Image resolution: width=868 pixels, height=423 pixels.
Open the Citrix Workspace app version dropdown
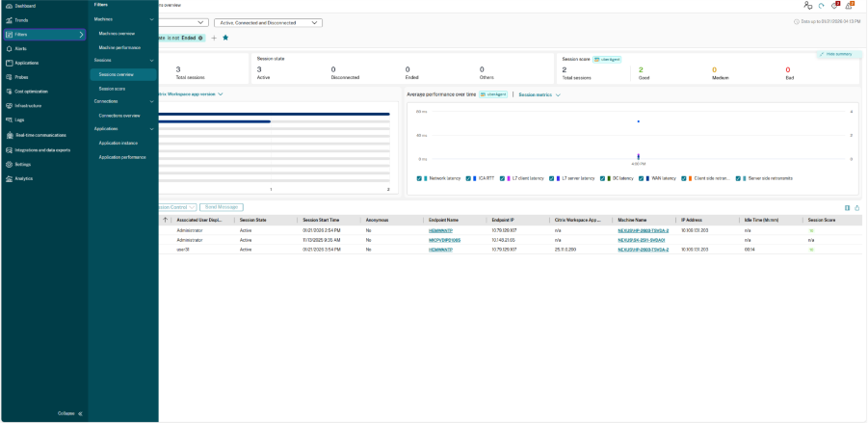click(191, 94)
